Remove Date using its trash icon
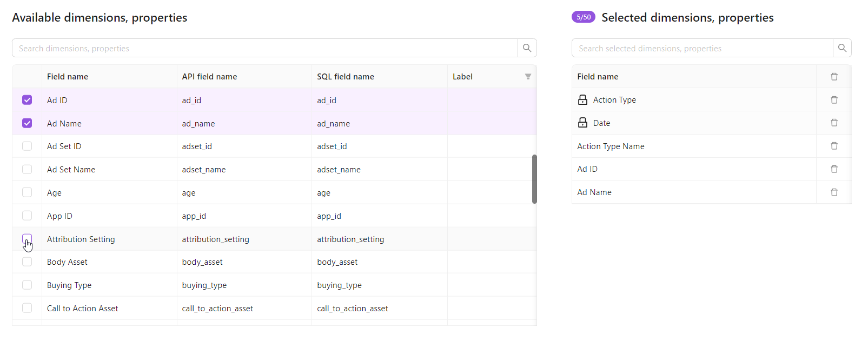868x348 pixels. point(834,123)
